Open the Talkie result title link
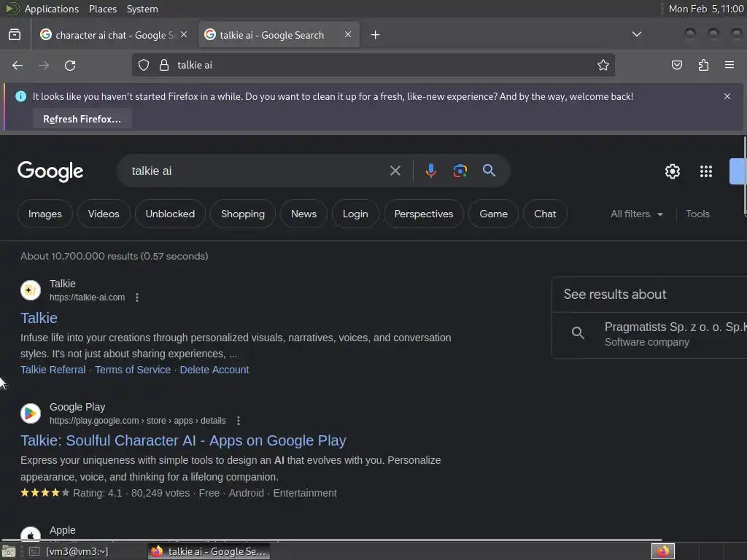Viewport: 747px width, 560px height. click(x=39, y=318)
